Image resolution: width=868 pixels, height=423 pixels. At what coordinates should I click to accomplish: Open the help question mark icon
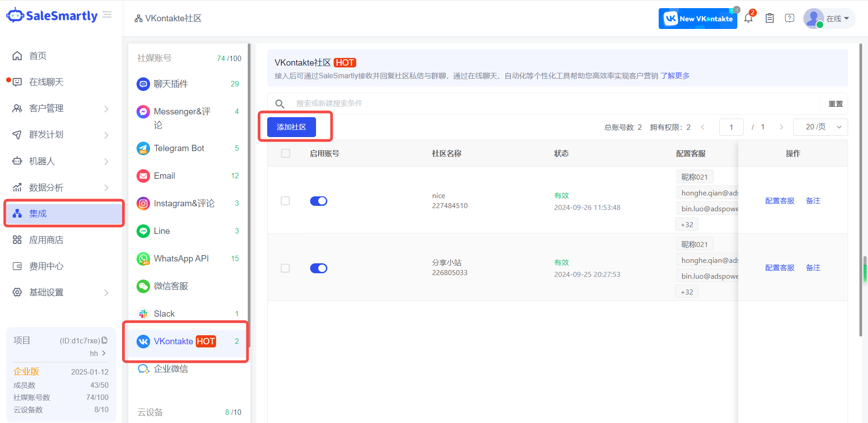[789, 18]
